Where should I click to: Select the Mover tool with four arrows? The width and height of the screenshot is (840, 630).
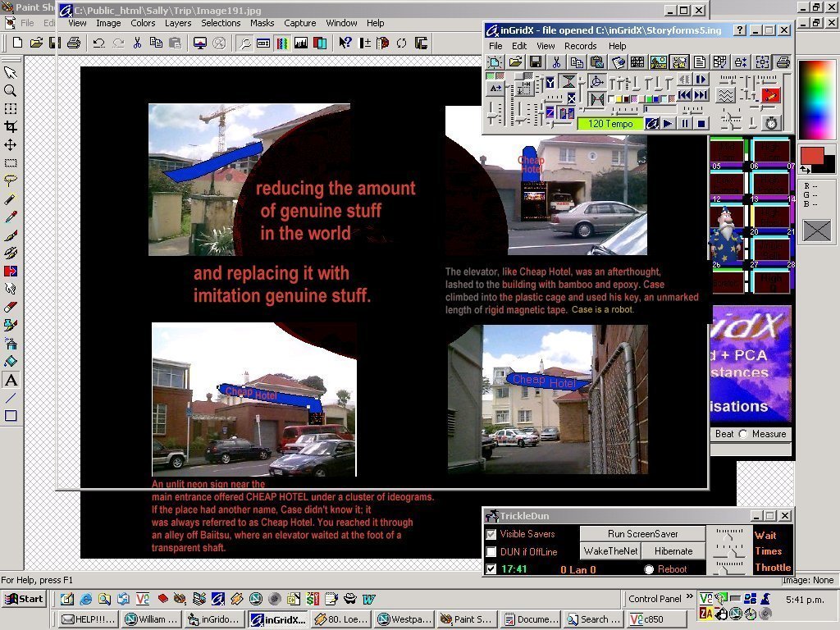coord(10,144)
